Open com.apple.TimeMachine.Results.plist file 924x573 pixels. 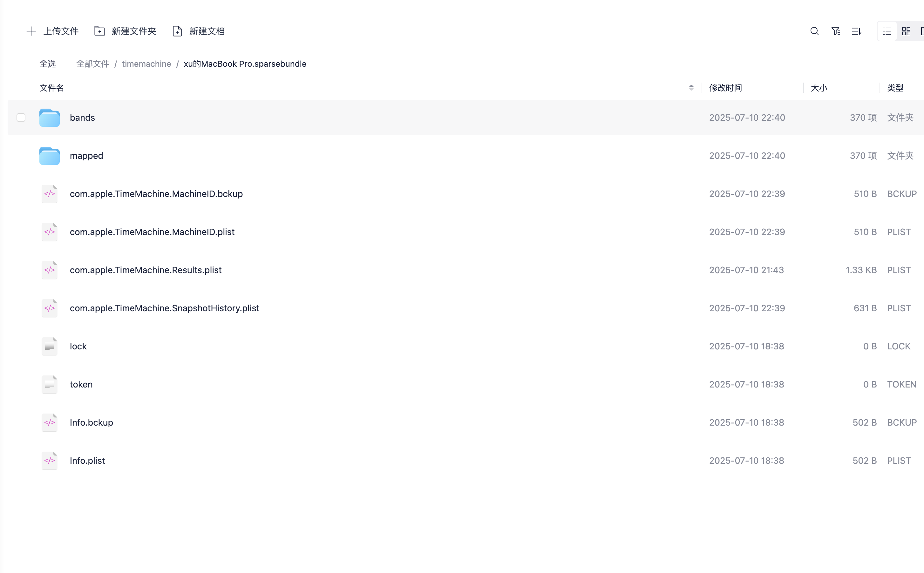pyautogui.click(x=146, y=270)
